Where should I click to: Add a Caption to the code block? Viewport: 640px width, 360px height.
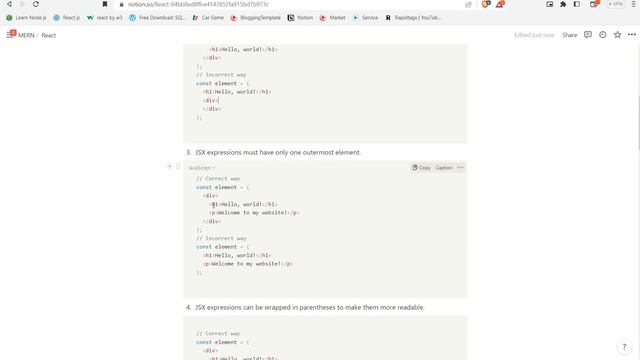tap(444, 168)
